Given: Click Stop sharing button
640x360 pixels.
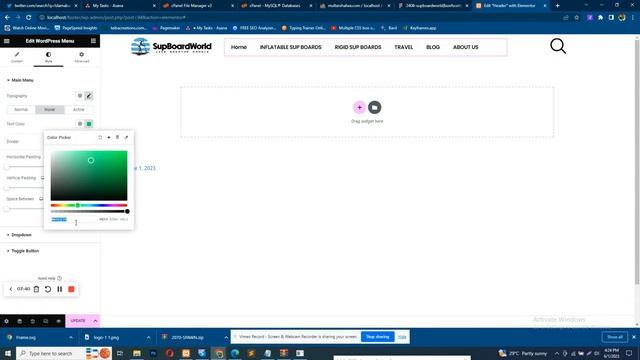Looking at the screenshot, I should point(378,337).
